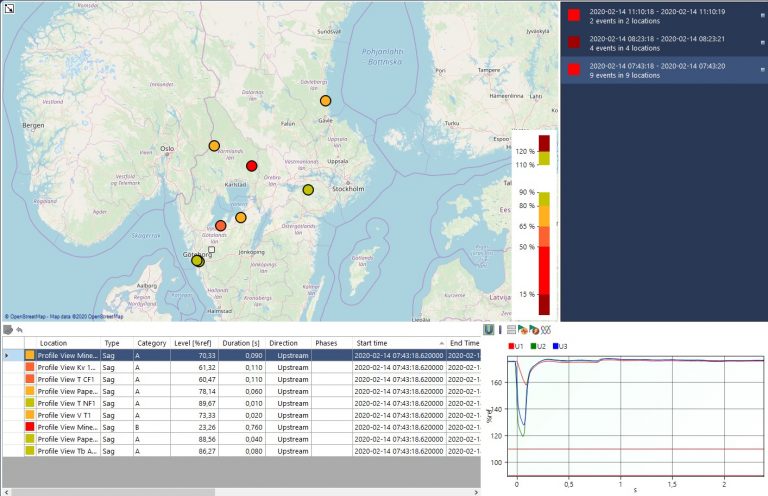Toggle U1 red legend entry
768x496 pixels.
tap(516, 346)
